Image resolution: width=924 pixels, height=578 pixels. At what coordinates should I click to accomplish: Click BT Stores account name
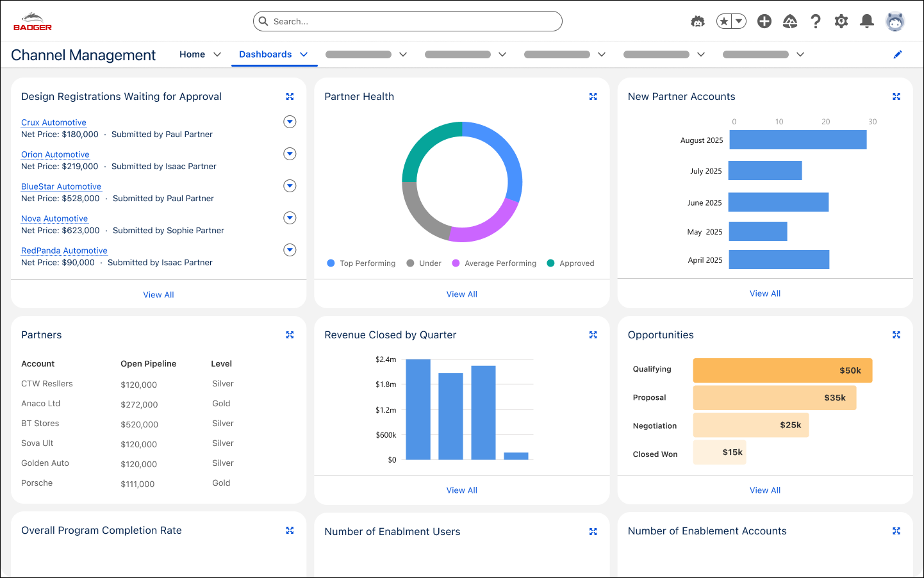[x=40, y=424]
